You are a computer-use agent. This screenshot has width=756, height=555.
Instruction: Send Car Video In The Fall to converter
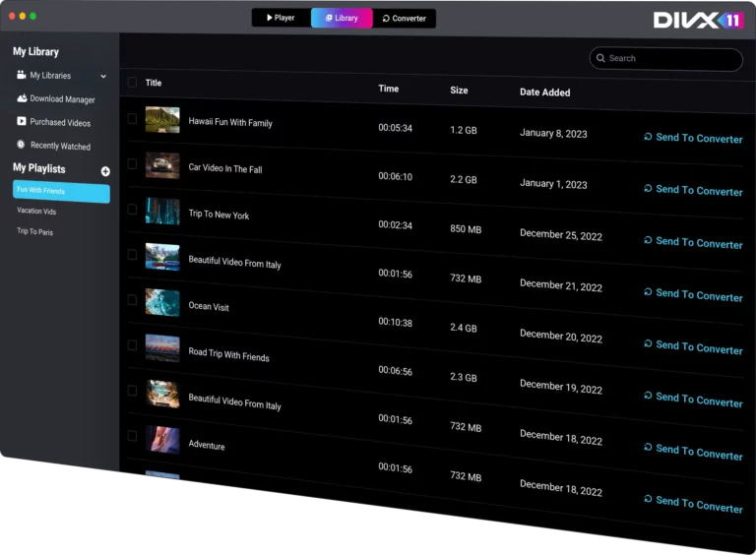coord(693,190)
